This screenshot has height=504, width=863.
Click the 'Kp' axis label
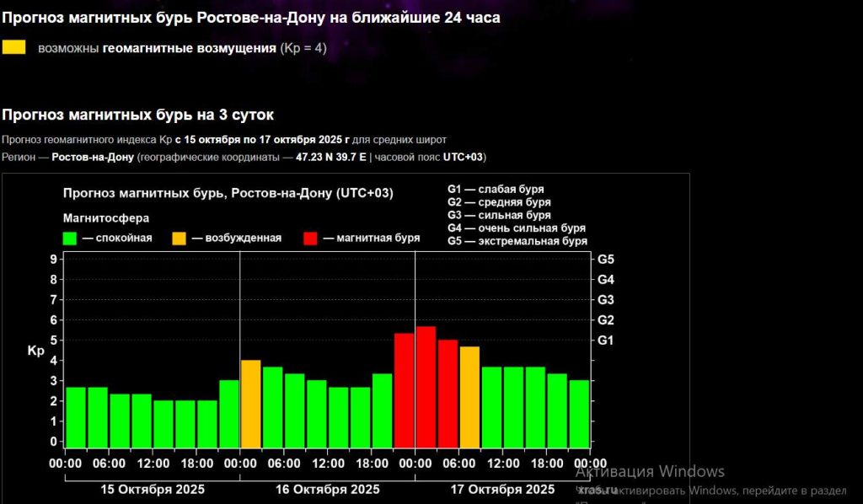click(35, 351)
